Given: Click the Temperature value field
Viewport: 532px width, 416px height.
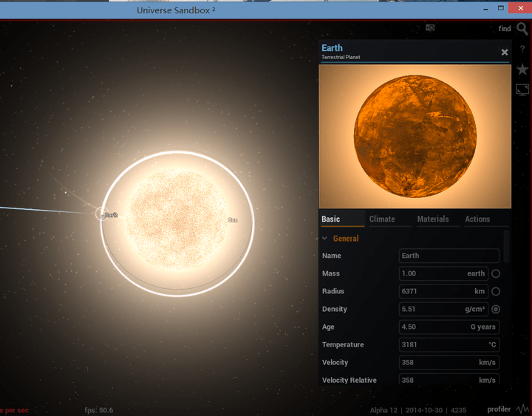Looking at the screenshot, I should (449, 344).
